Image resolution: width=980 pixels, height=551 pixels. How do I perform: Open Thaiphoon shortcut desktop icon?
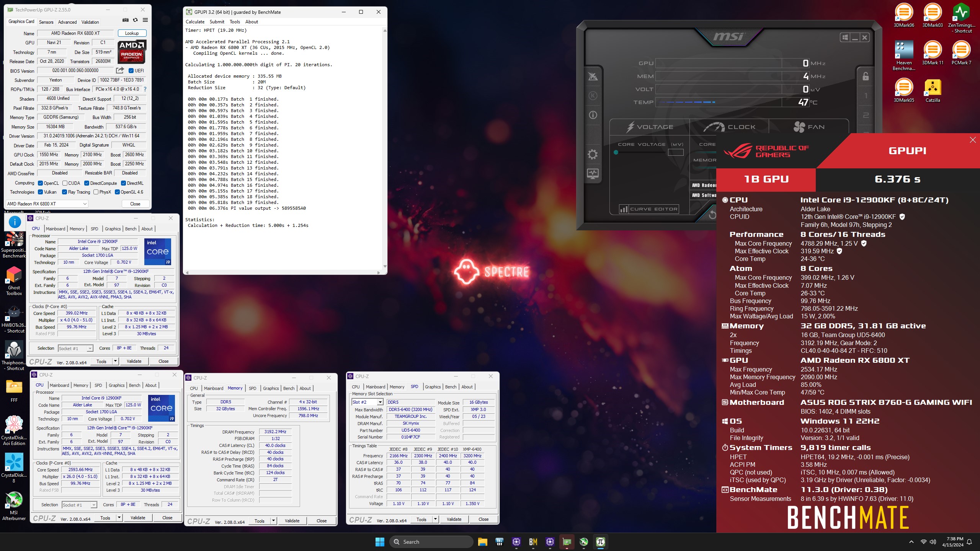[14, 356]
